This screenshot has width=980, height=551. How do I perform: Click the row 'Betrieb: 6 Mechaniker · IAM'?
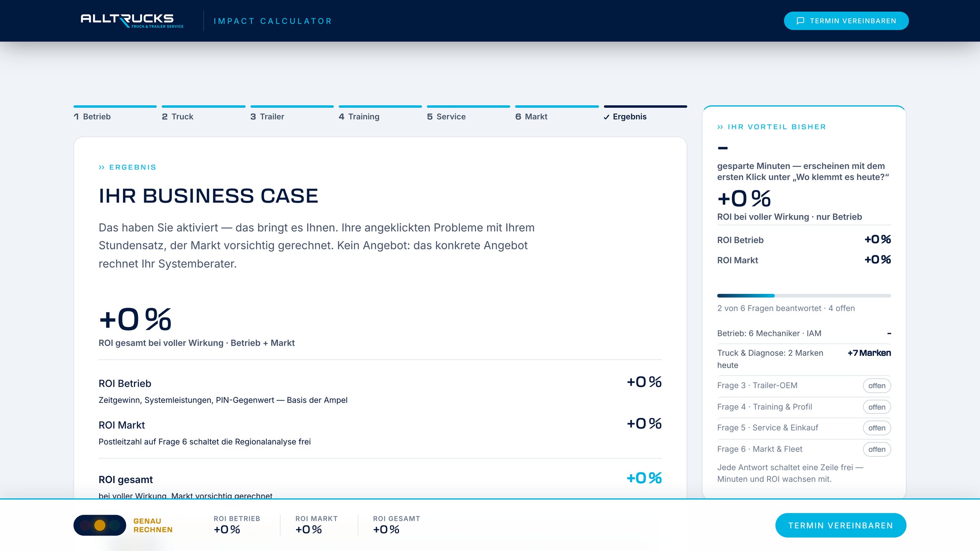pyautogui.click(x=804, y=333)
